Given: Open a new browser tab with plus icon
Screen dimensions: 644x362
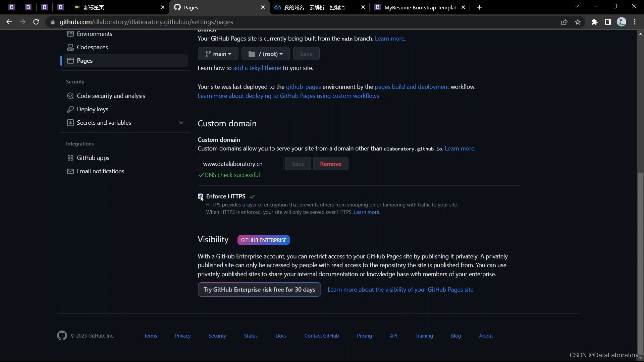Looking at the screenshot, I should pos(479,7).
